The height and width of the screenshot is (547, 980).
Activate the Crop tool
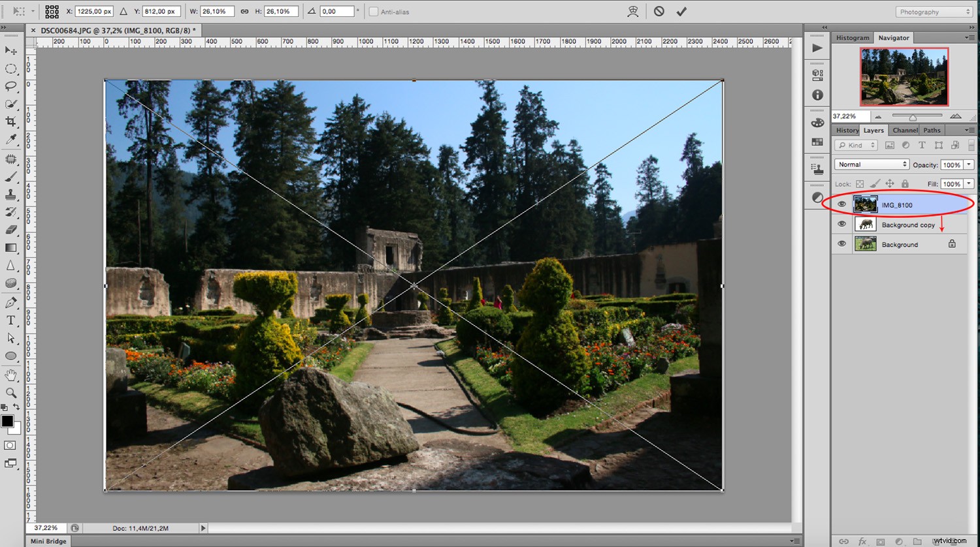[x=11, y=121]
